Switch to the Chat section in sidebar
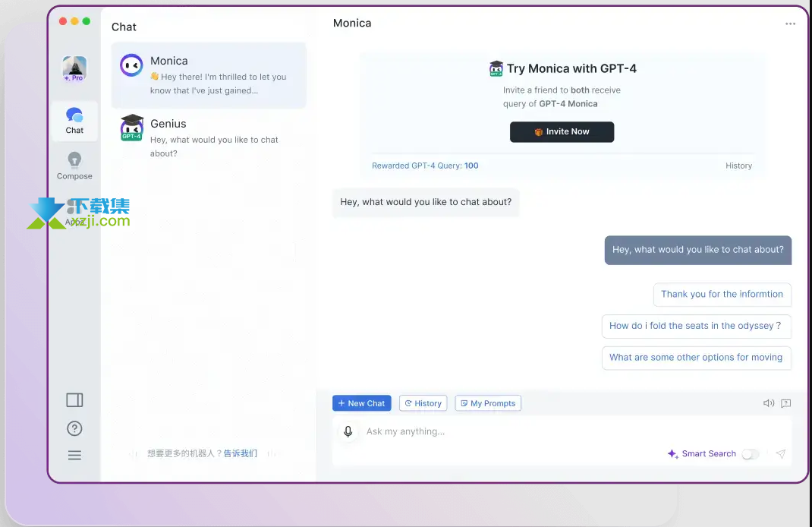The width and height of the screenshot is (812, 527). click(x=74, y=121)
